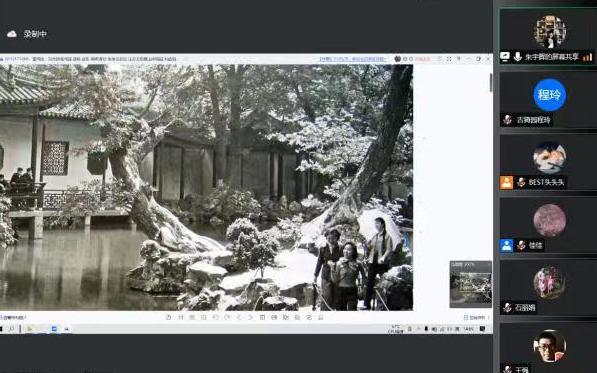Select 朱宇辉's presenter avatar

pos(549,32)
